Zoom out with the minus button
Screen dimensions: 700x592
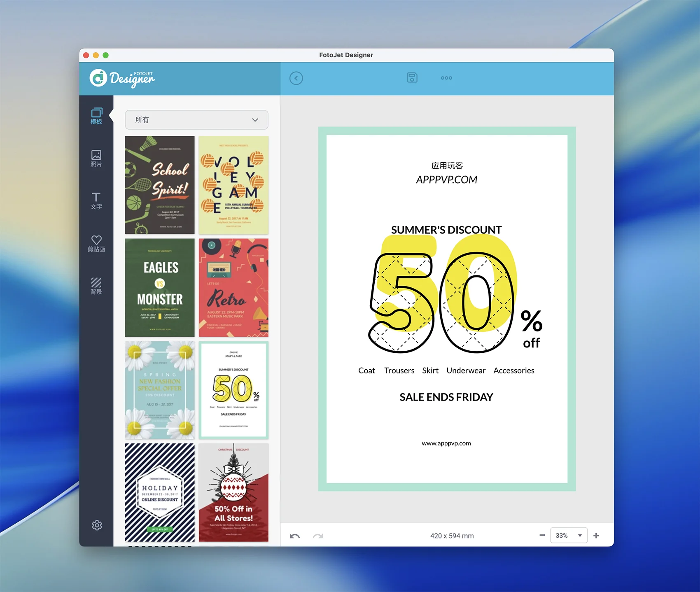pos(542,535)
